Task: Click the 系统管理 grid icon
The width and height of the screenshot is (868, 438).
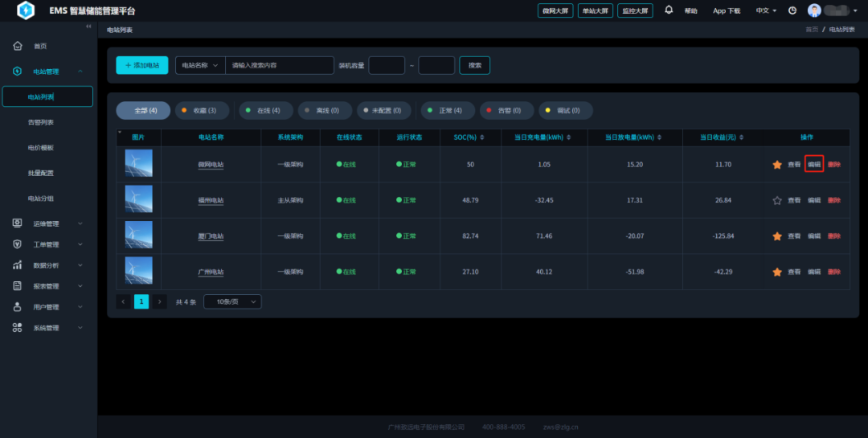Action: [17, 328]
